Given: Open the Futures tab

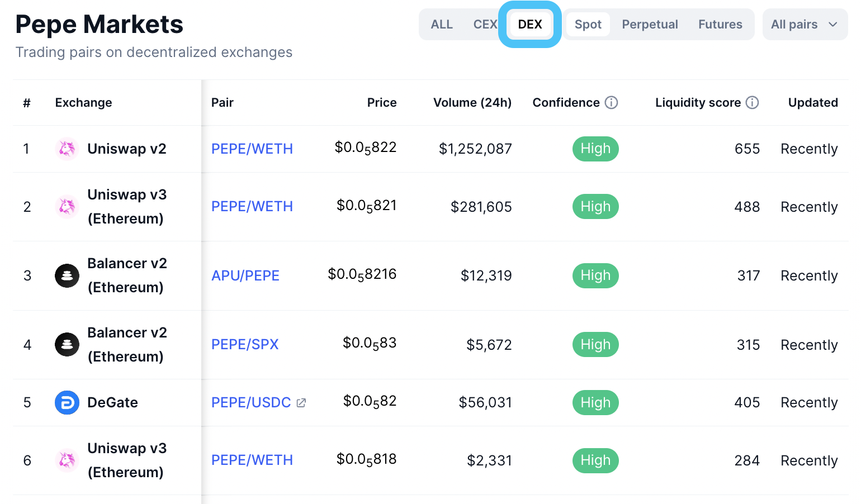Looking at the screenshot, I should tap(720, 24).
